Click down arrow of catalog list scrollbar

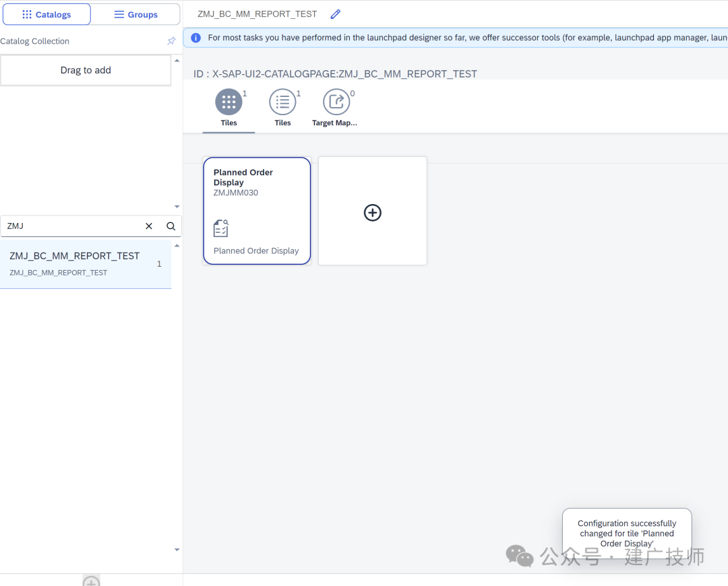[x=177, y=550]
